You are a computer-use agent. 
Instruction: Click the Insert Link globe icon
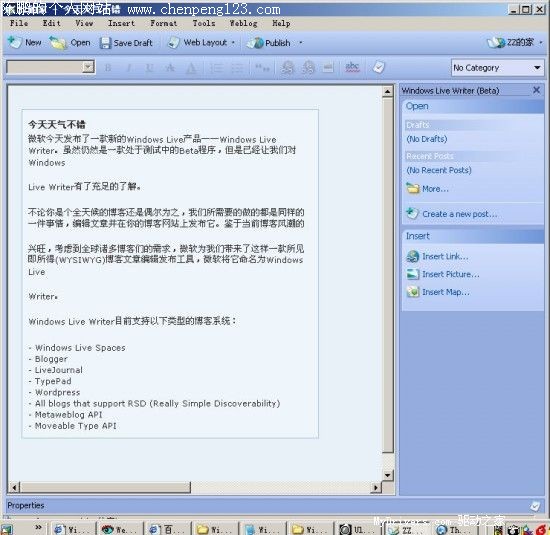pos(413,256)
